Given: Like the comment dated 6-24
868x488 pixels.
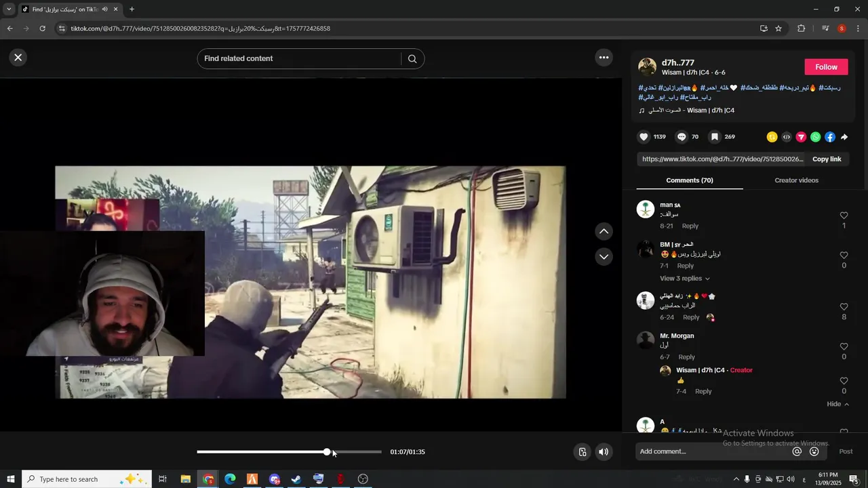Looking at the screenshot, I should coord(844,307).
